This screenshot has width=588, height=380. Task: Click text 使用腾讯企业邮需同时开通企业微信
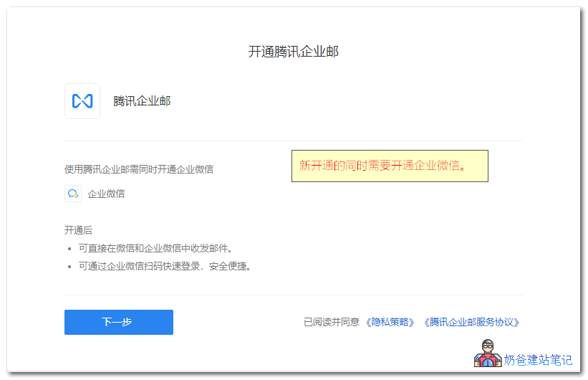[139, 169]
